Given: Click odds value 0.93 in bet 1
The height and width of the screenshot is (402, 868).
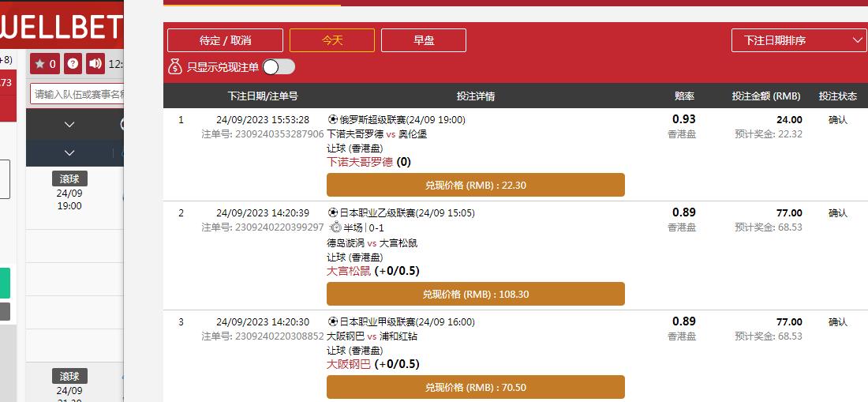Looking at the screenshot, I should [x=684, y=119].
